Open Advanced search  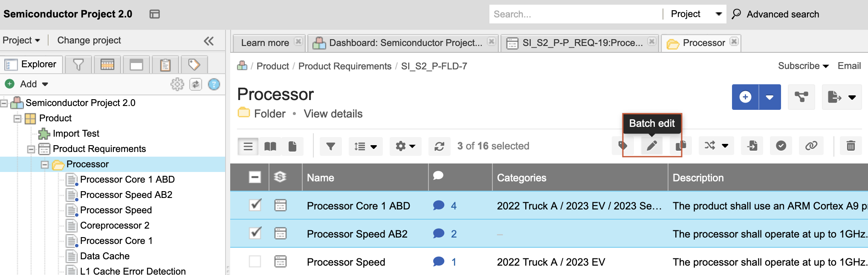775,14
